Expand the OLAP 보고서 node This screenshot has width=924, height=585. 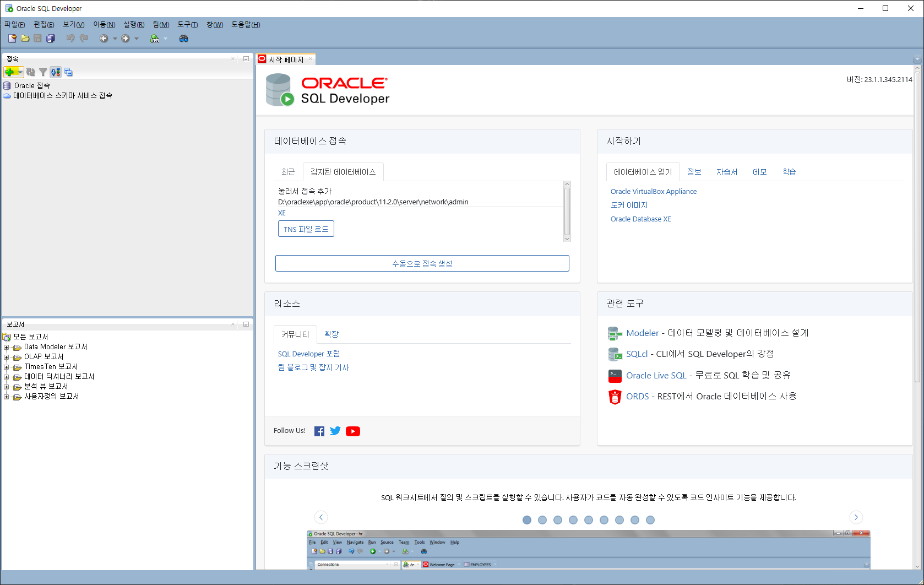(7, 357)
